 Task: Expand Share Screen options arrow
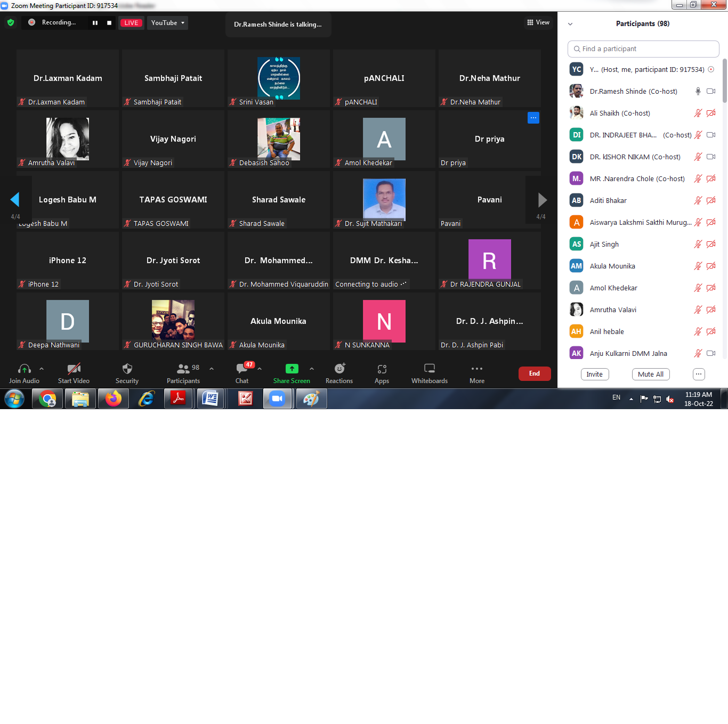tap(312, 369)
